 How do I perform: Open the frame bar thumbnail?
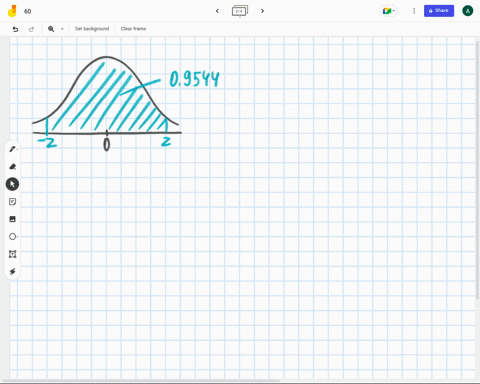coord(240,11)
